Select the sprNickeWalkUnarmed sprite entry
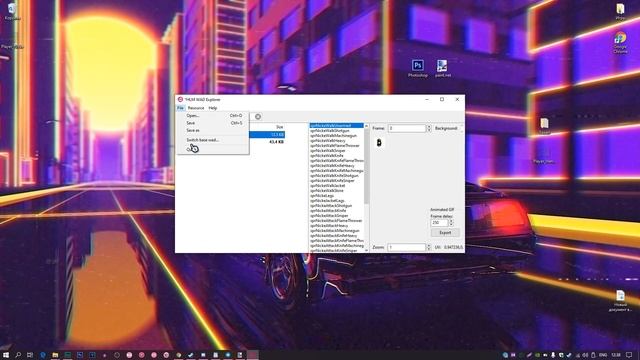Image resolution: width=640 pixels, height=360 pixels. pyautogui.click(x=336, y=126)
